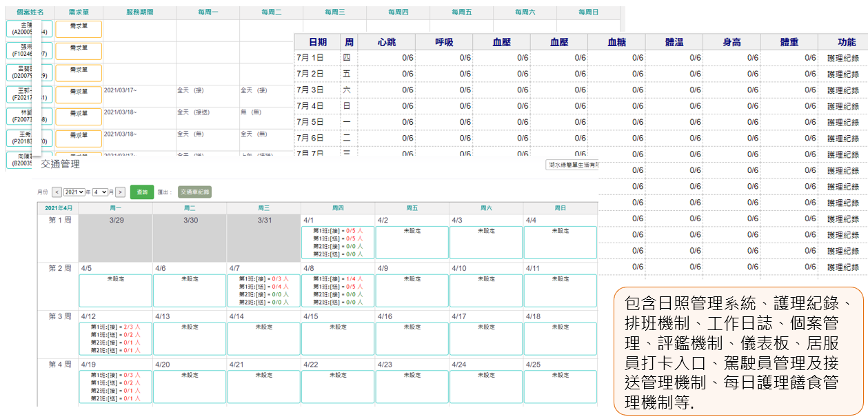
Task: Open the month dropdown showing 4
Action: point(101,192)
